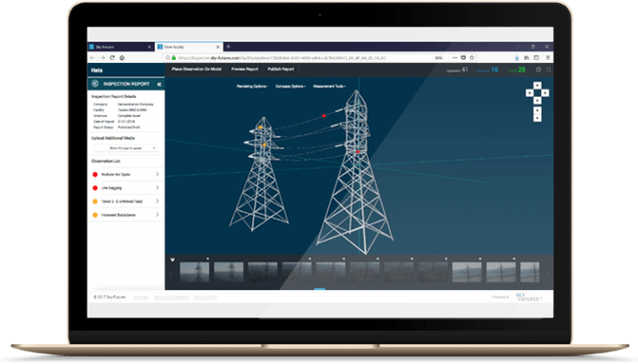
Task: Close the View facility browser tab
Action: 218,46
